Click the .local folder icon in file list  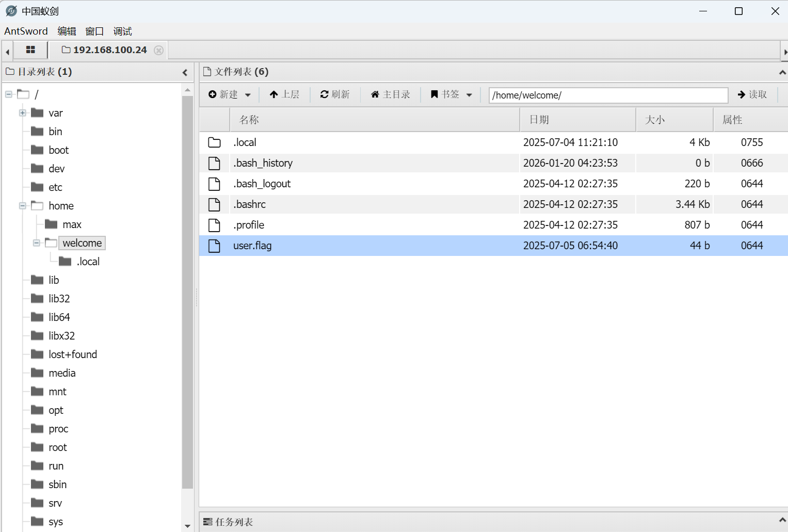click(214, 142)
